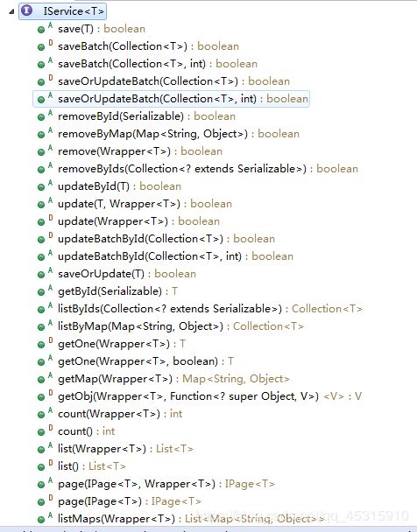
Task: Select listMaps(Wrapper<T>) method
Action: (x=191, y=519)
